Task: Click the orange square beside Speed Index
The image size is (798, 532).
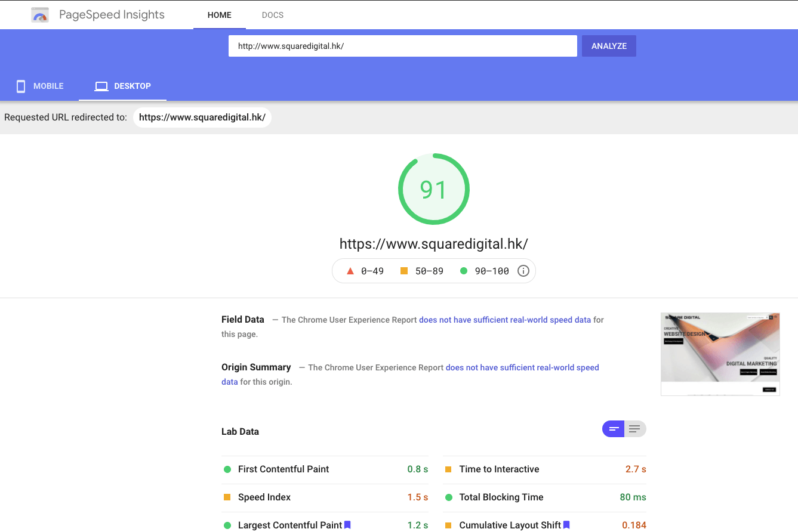Action: (227, 497)
